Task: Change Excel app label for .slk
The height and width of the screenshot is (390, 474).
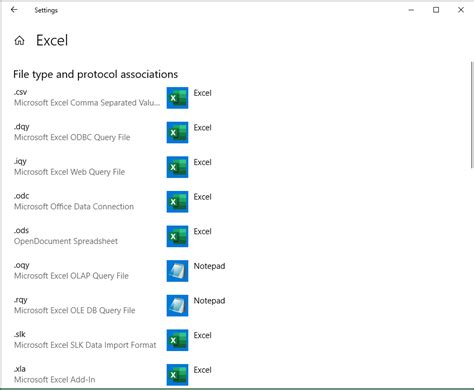Action: (x=202, y=335)
